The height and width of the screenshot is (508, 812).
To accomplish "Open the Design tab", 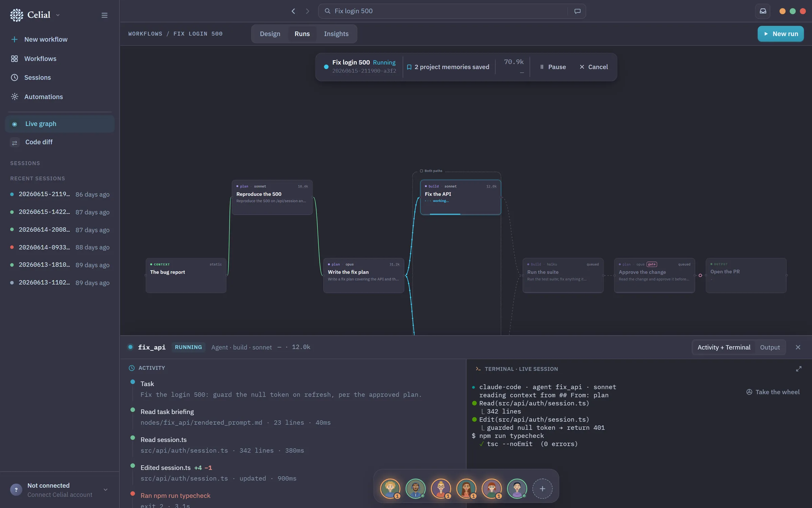I will 270,34.
